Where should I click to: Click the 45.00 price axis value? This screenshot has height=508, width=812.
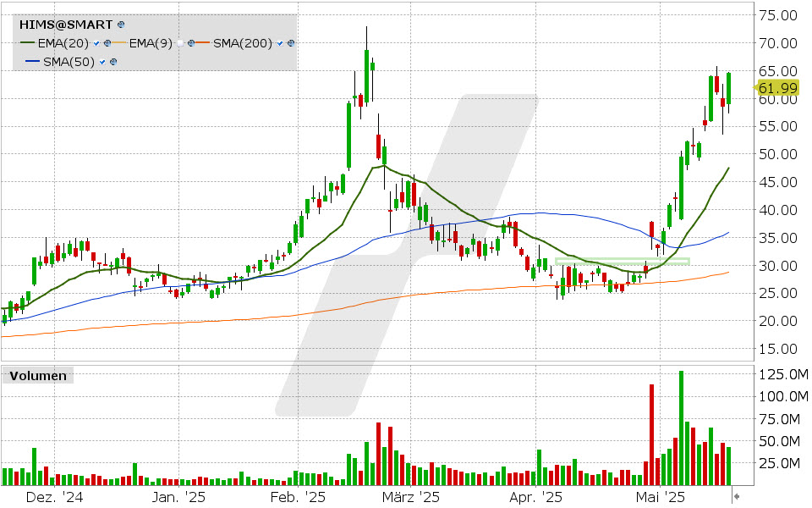click(x=778, y=183)
